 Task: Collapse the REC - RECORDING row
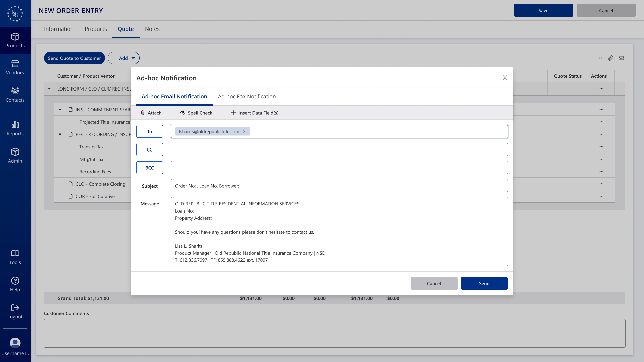click(x=60, y=134)
